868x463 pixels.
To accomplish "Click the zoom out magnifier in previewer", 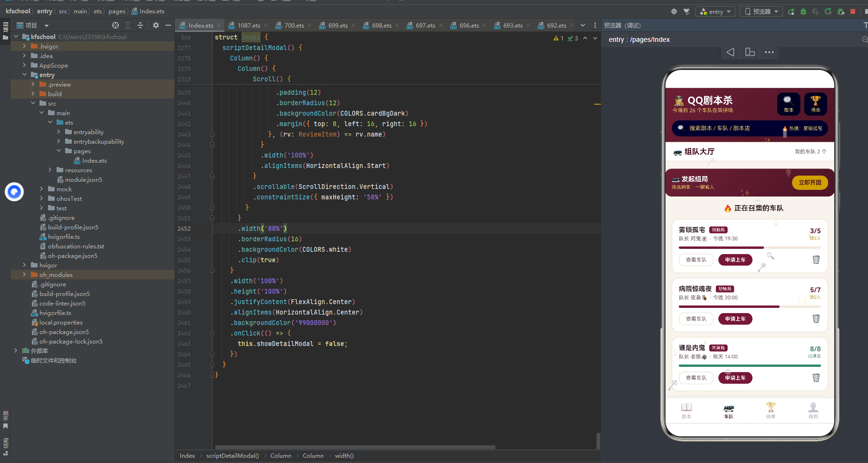I will 865,39.
